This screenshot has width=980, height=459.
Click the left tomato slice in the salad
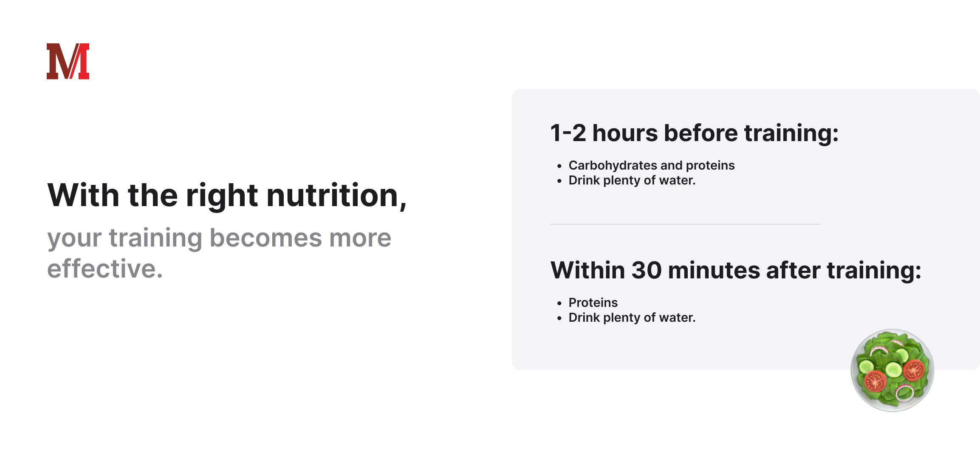tap(875, 381)
